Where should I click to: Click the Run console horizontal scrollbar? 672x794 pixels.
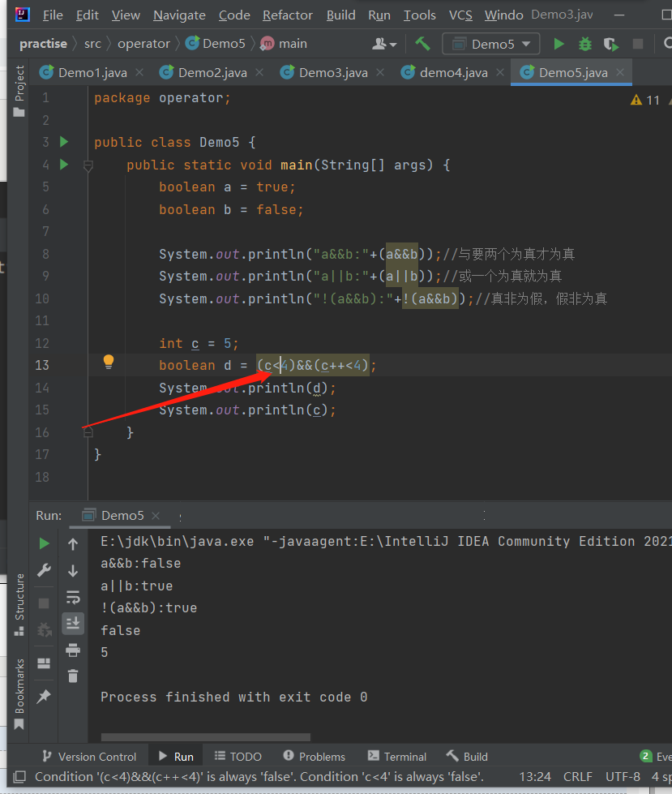tap(205, 736)
